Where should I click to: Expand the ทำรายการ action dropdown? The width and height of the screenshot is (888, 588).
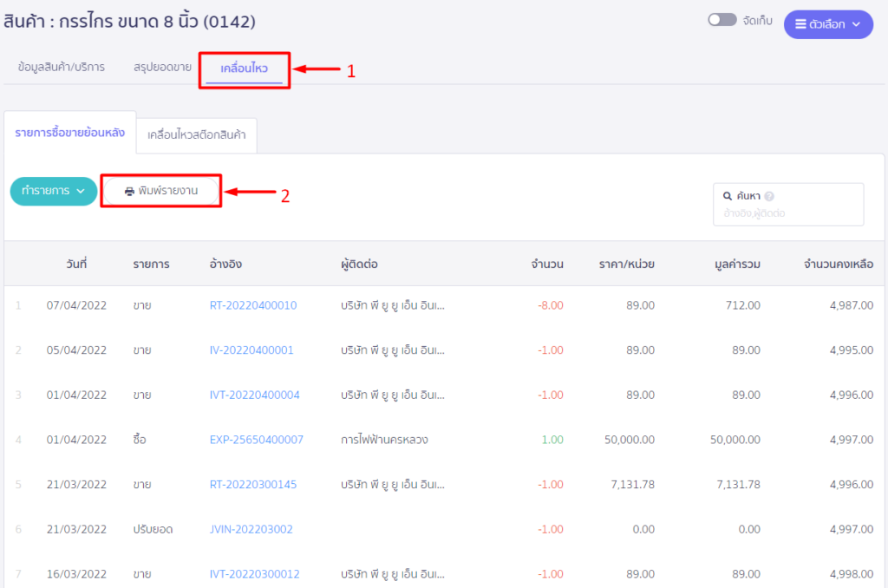click(x=53, y=191)
